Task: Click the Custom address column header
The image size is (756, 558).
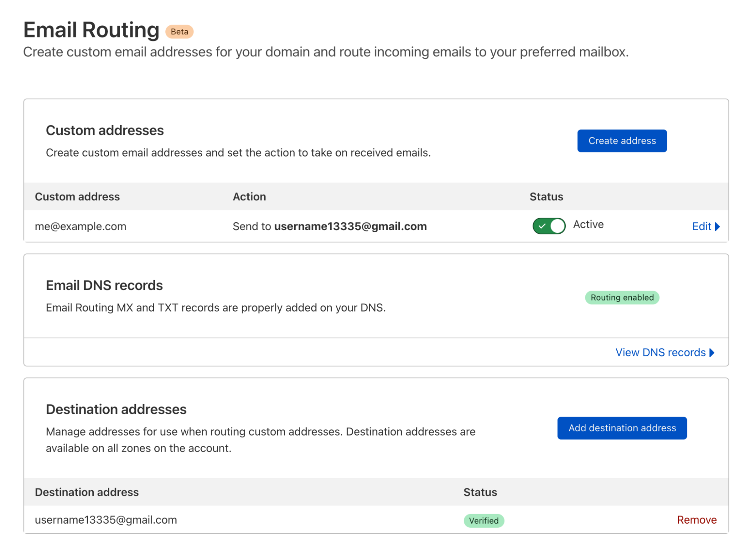Action: click(77, 197)
